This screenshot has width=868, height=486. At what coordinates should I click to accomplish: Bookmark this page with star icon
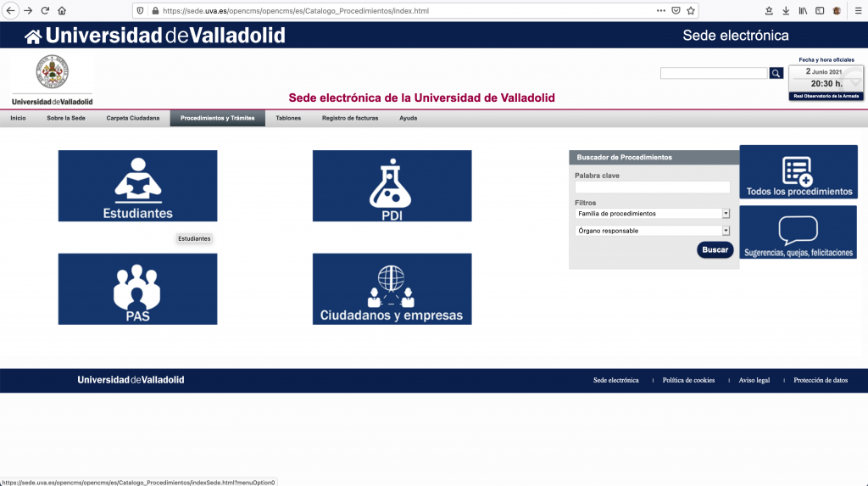click(691, 10)
